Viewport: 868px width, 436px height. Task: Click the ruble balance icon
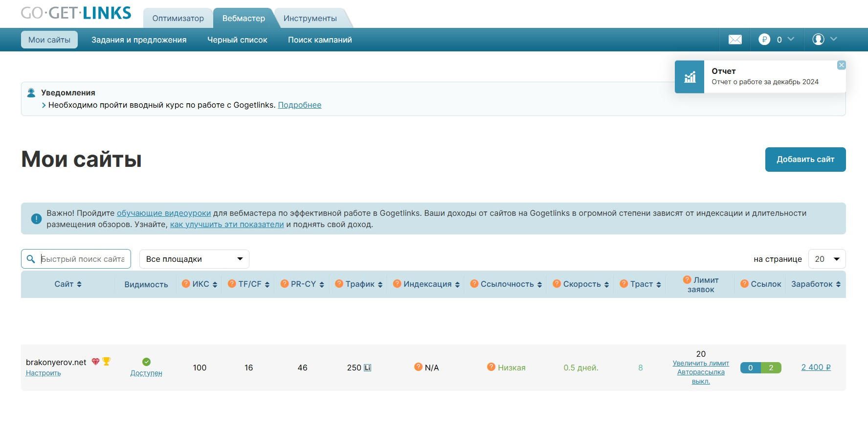[764, 40]
